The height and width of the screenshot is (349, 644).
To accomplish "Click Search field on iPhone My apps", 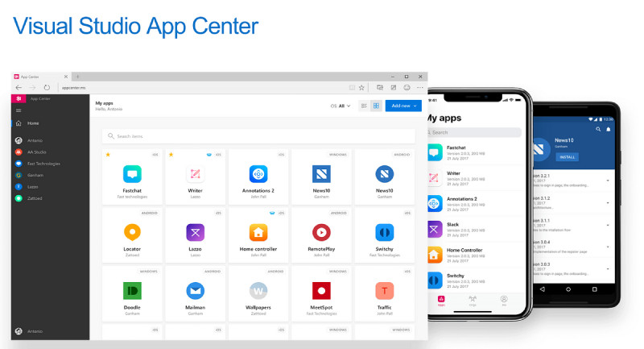I will pyautogui.click(x=474, y=132).
